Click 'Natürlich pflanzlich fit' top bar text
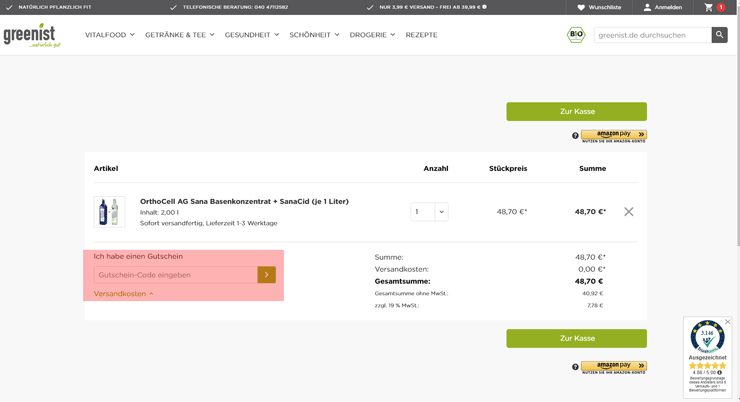740x402 pixels. pyautogui.click(x=55, y=7)
